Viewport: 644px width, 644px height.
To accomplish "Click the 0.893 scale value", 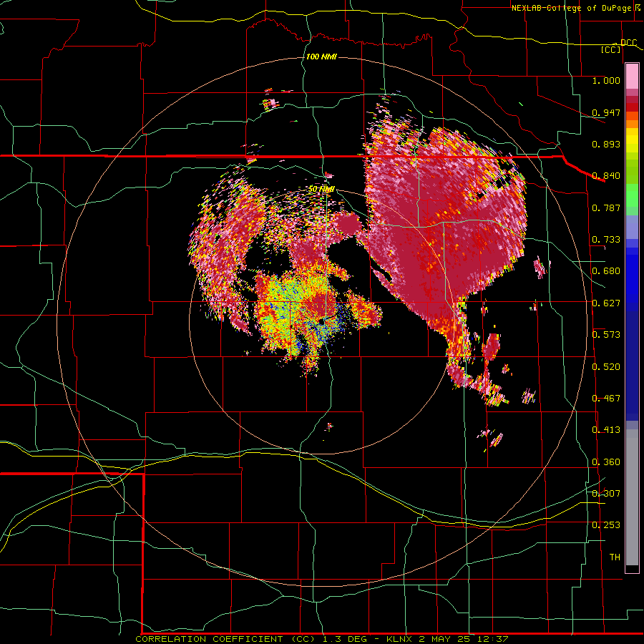I will pos(606,144).
